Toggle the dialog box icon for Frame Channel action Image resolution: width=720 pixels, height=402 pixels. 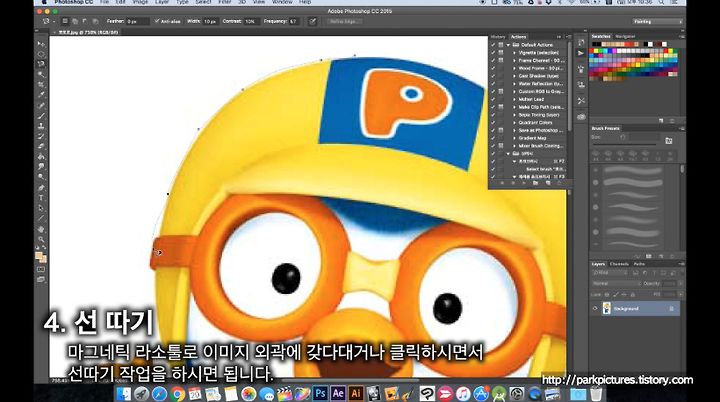[x=501, y=60]
